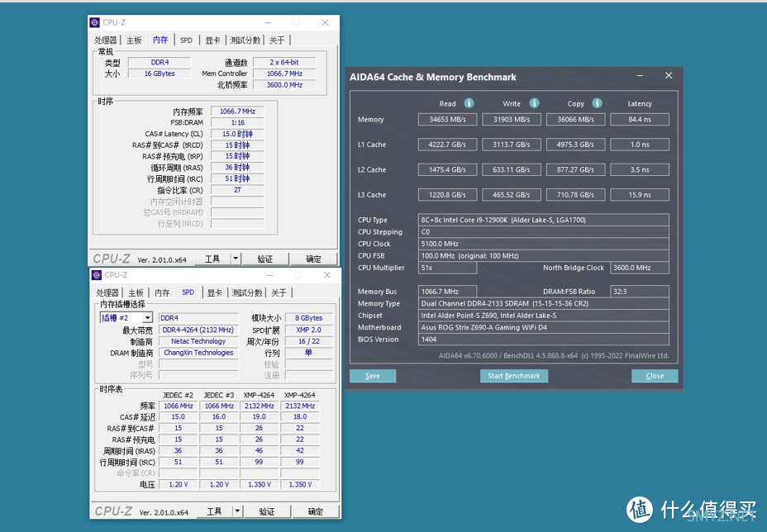Click 制造商 field Netac Technology
Viewport: 767px width, 532px height.
point(198,341)
